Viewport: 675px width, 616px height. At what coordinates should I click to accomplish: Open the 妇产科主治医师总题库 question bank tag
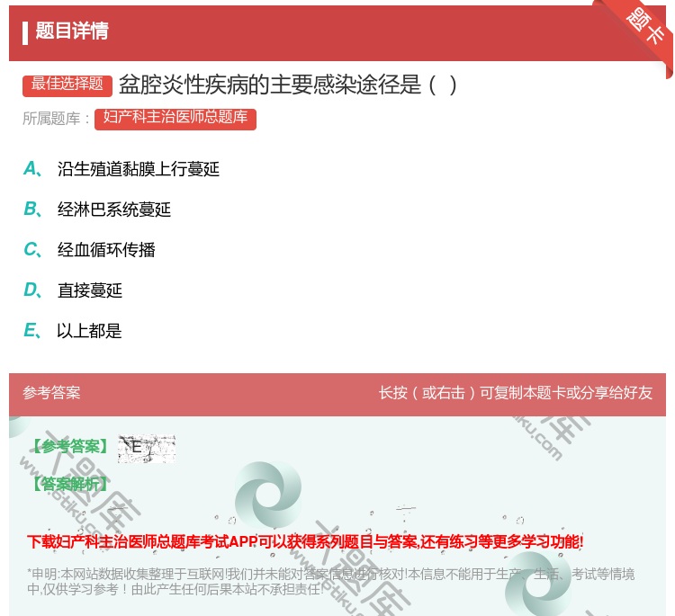click(175, 118)
